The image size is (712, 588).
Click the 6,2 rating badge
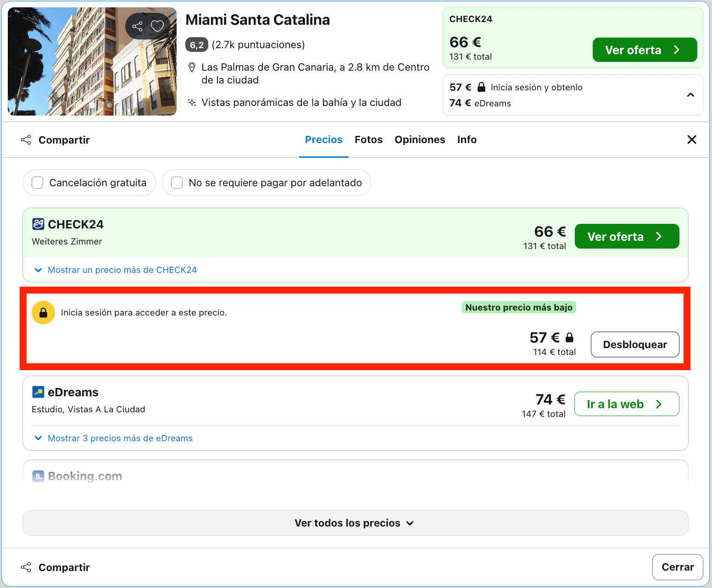point(197,44)
